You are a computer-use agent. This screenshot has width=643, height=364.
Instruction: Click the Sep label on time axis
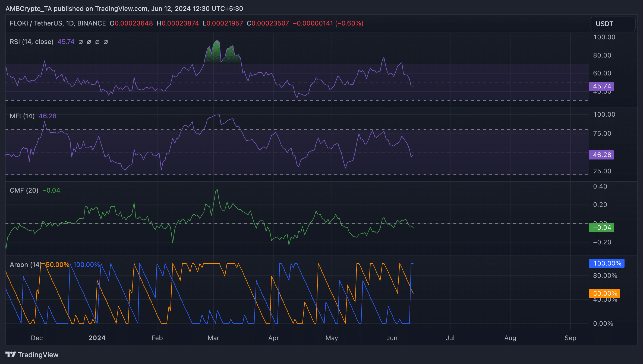pos(570,338)
